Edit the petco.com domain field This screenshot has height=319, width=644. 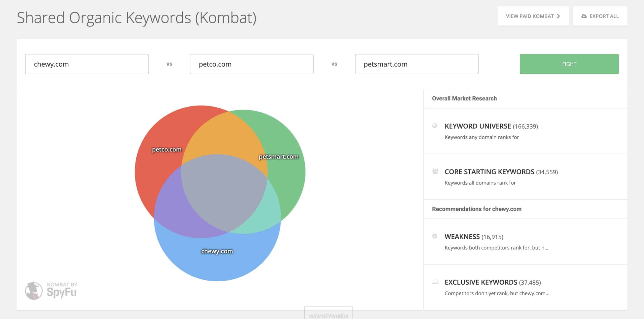click(252, 64)
